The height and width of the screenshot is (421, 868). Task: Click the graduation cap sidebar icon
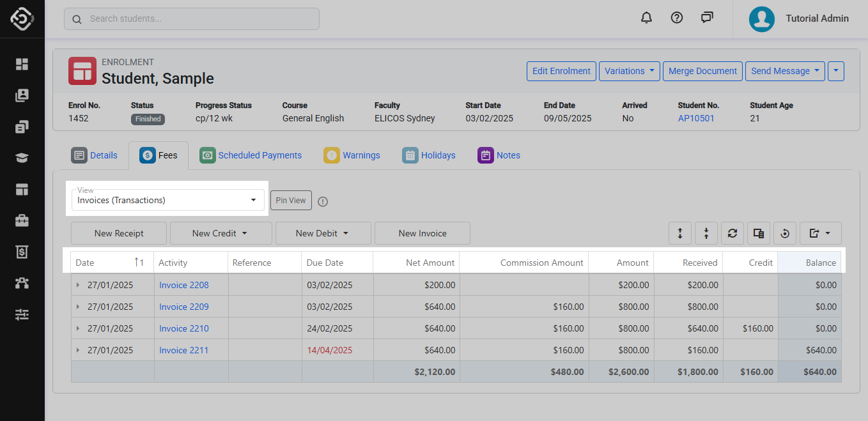22,158
